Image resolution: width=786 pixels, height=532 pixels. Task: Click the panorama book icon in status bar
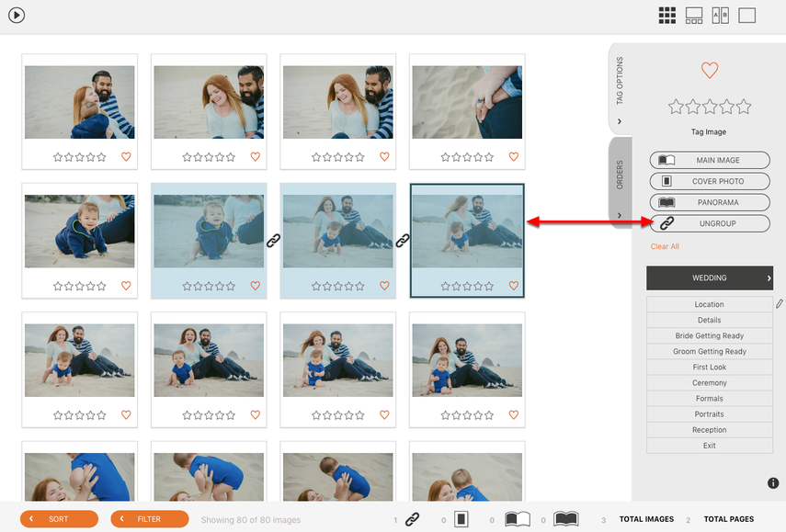pos(566,519)
